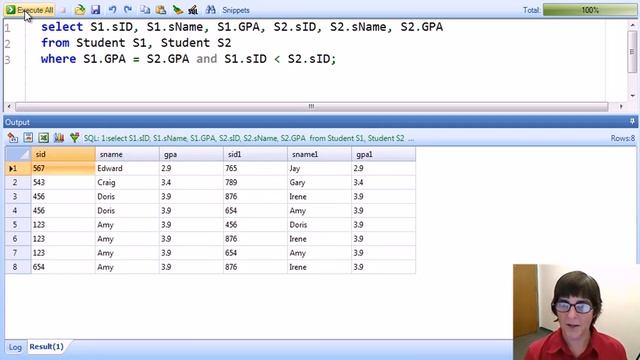
Task: Clear the editor with the brush icon
Action: (178, 10)
